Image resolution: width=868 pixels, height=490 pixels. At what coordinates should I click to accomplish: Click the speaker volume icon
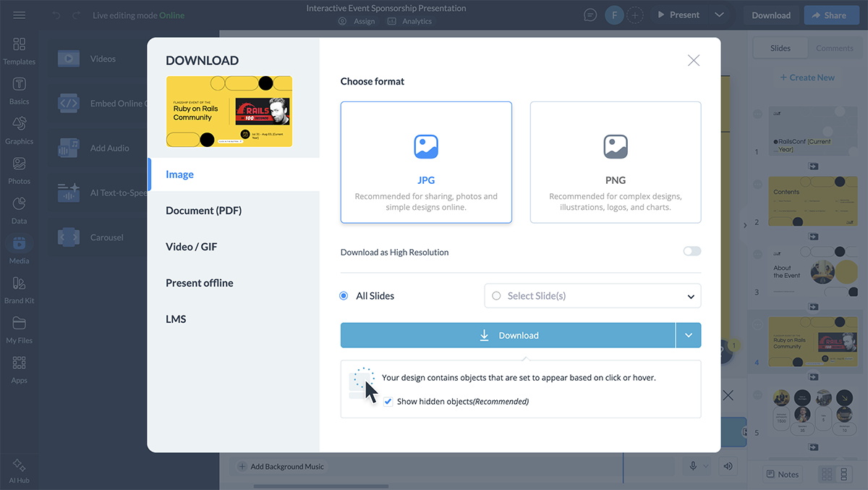[728, 467]
